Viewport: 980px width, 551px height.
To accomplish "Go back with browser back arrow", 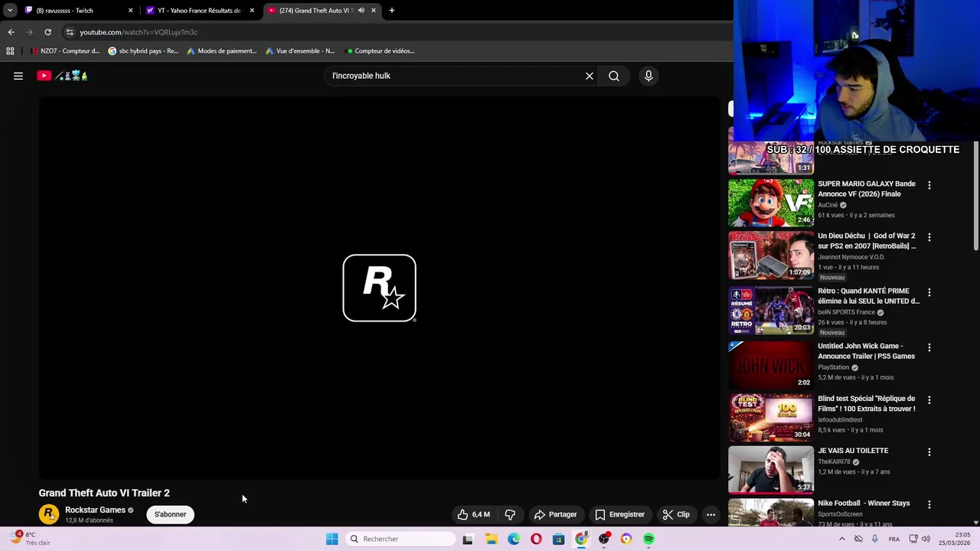I will click(11, 32).
